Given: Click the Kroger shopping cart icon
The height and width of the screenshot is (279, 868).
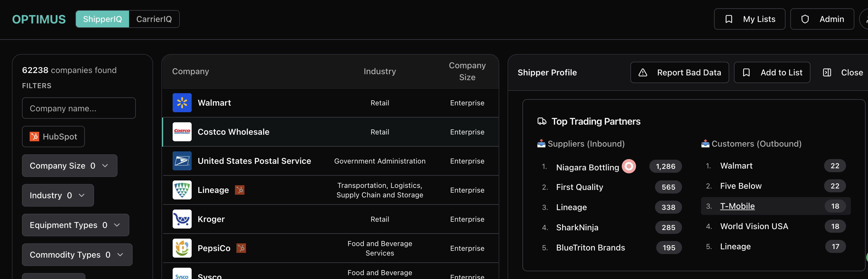Looking at the screenshot, I should tap(182, 219).
